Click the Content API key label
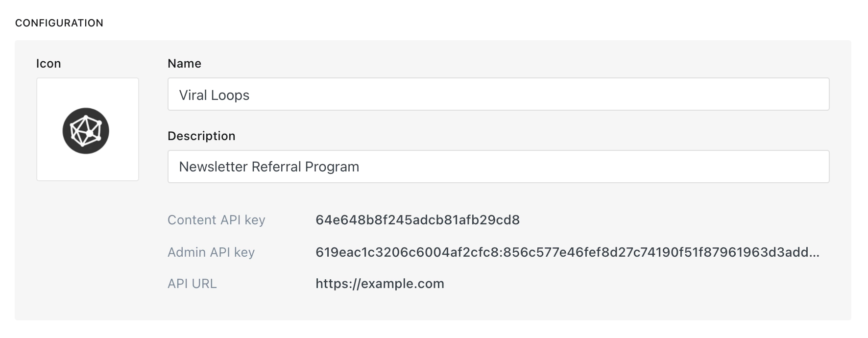 pyautogui.click(x=217, y=220)
